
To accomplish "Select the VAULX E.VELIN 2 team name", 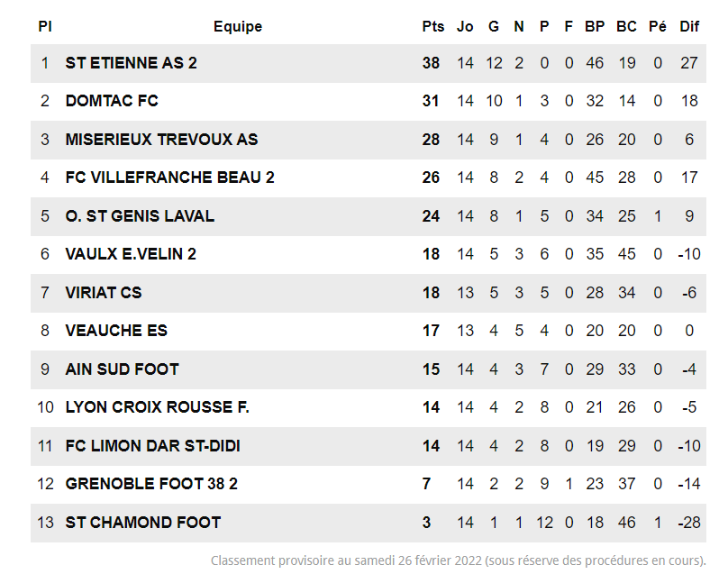I will [131, 254].
